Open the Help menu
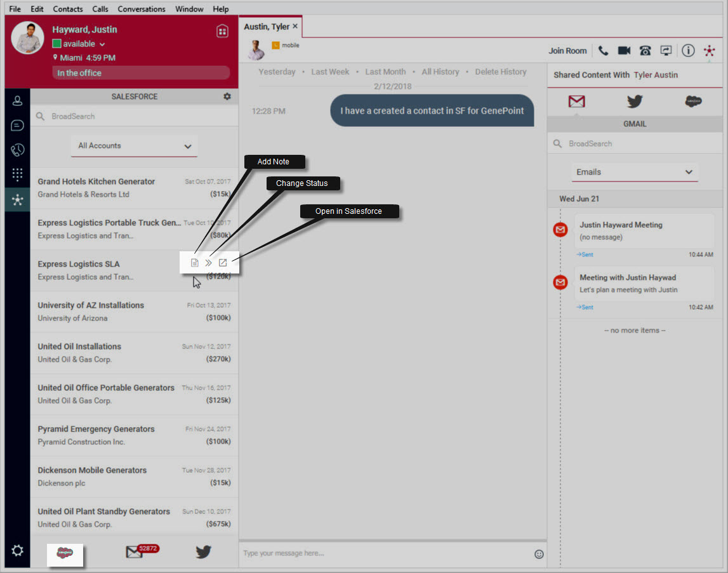728x573 pixels. (220, 9)
